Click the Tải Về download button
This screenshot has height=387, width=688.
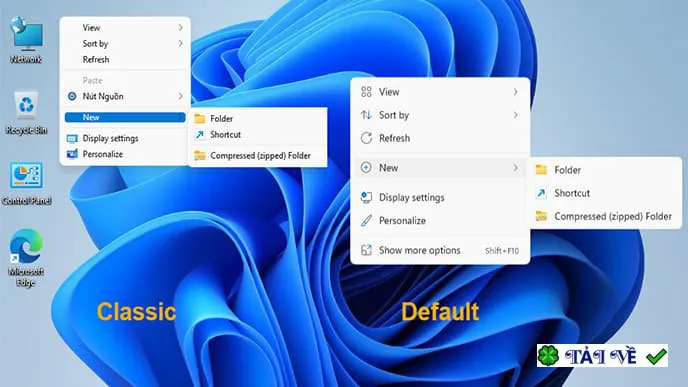pyautogui.click(x=602, y=355)
